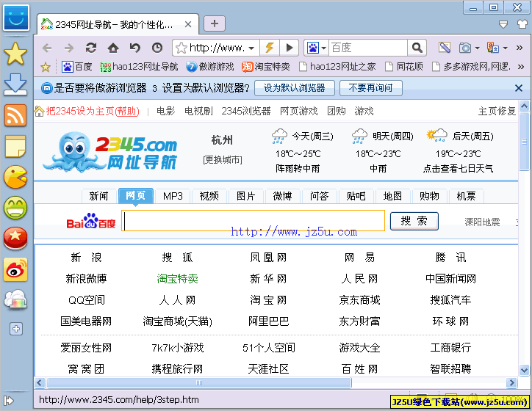532x411 pixels.
Task: Open the browsing history clock icon
Action: [x=157, y=48]
